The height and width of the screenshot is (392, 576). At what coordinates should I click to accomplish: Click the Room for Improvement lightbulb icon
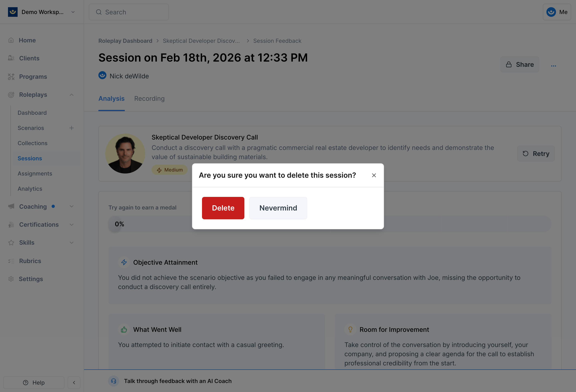(350, 330)
